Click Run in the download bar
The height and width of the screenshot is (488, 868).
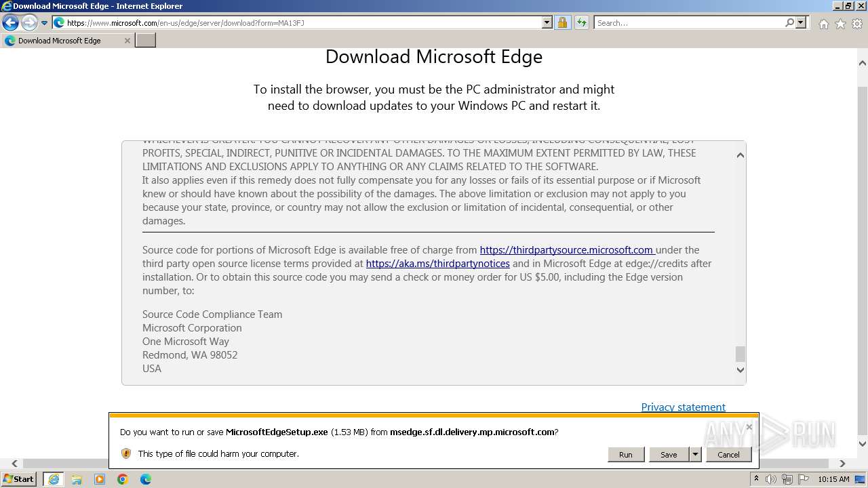[x=625, y=454]
